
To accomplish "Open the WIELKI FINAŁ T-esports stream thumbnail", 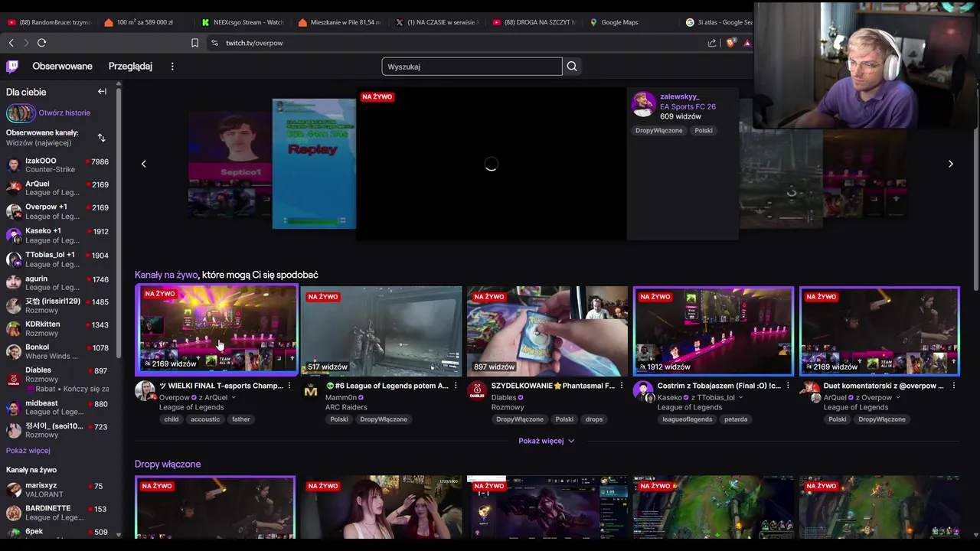I will coord(217,330).
